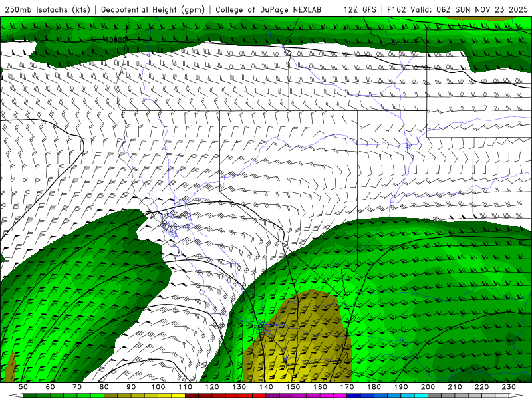Screen dimensions: 532x399
Task: Pick the cyan swatch ending at 200
Action: (x=421, y=396)
